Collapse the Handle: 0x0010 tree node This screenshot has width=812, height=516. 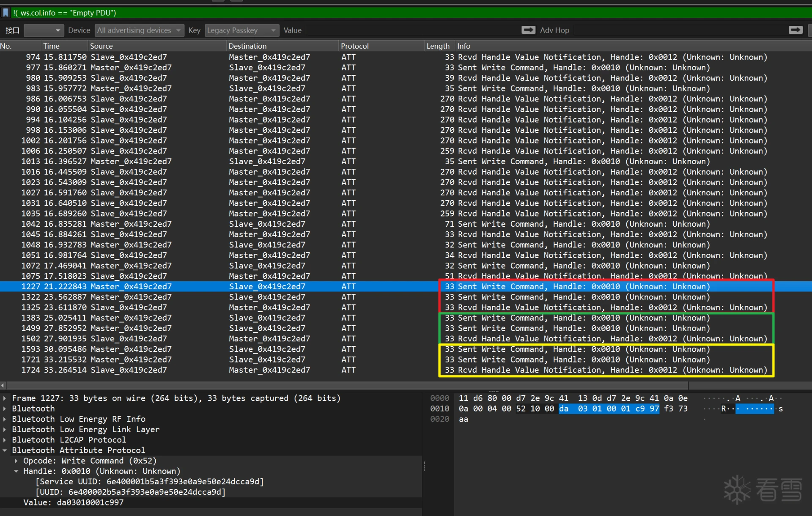click(16, 471)
